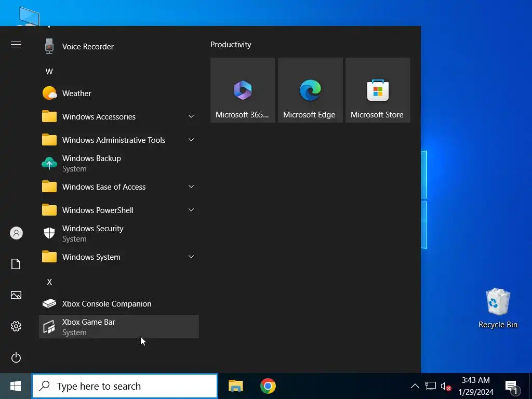Click the network status tray icon
The height and width of the screenshot is (399, 532).
(x=431, y=386)
